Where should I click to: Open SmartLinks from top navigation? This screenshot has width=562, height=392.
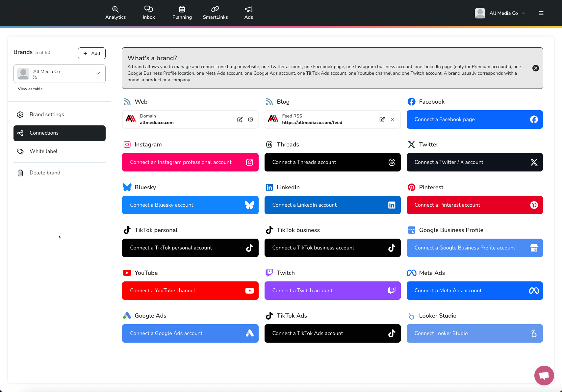click(215, 13)
